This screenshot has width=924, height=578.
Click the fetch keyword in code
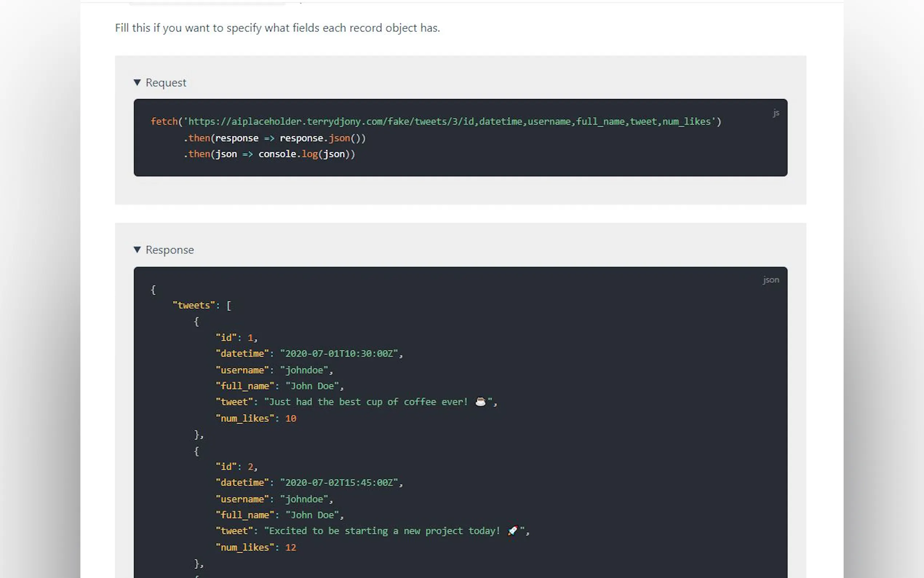coord(164,122)
